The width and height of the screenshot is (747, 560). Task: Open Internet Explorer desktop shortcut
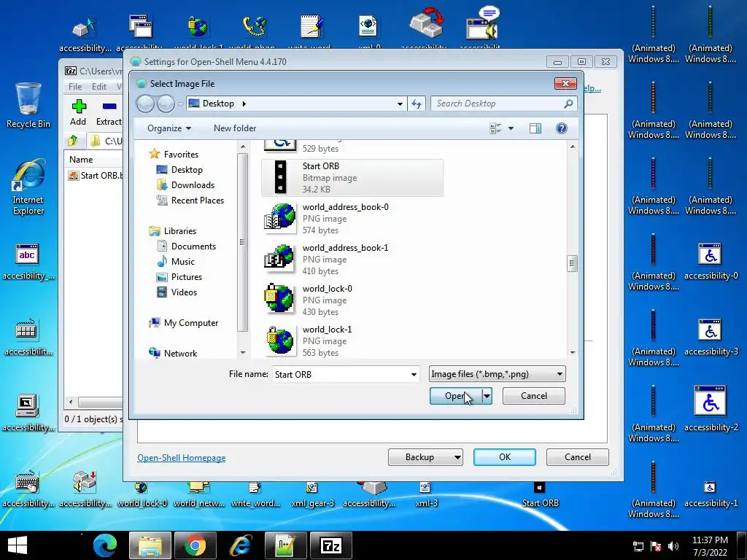coord(28,186)
